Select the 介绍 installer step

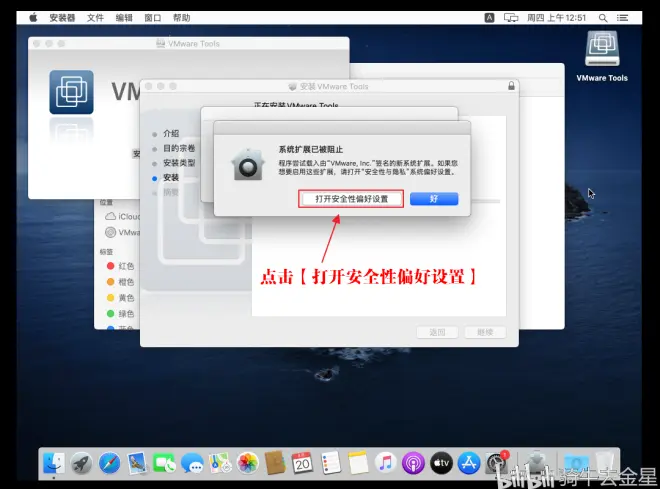pyautogui.click(x=171, y=133)
